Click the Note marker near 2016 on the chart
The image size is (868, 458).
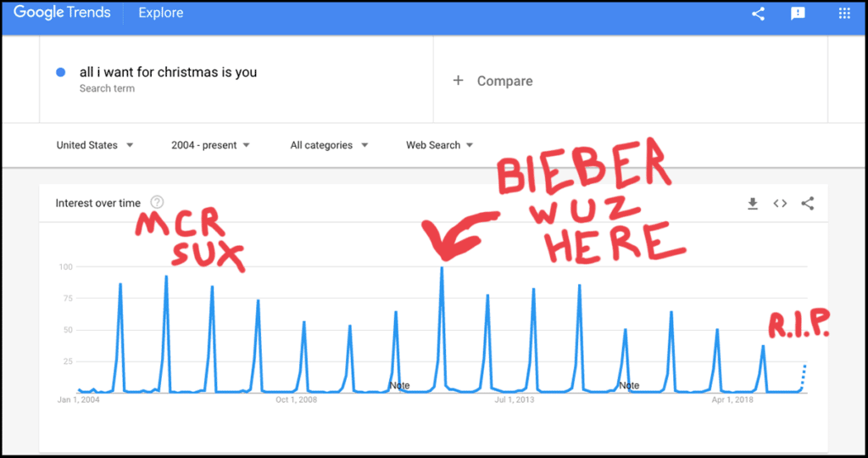point(630,385)
